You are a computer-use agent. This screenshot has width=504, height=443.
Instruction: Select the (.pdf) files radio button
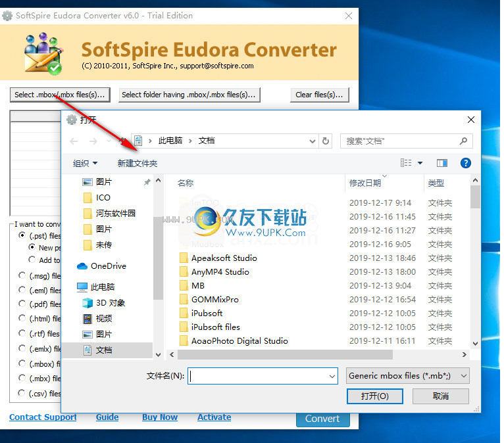click(x=22, y=304)
